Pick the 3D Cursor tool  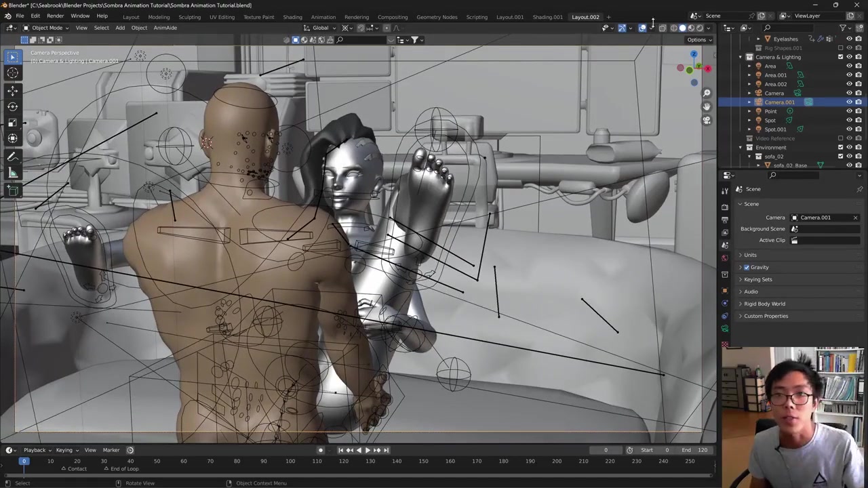[12, 73]
